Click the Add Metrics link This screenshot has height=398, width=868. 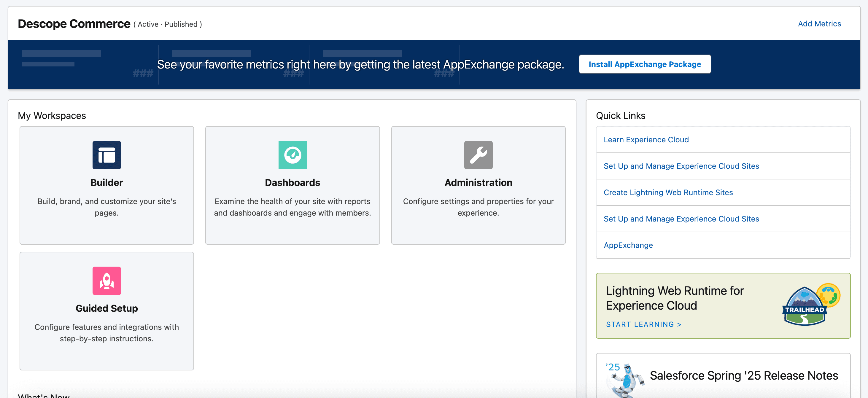819,24
